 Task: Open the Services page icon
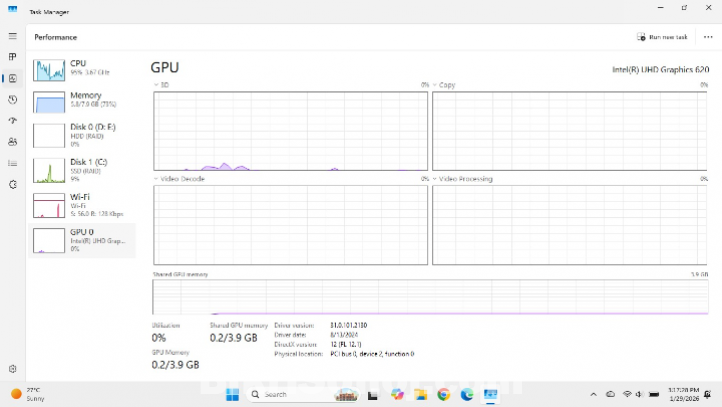coord(13,184)
